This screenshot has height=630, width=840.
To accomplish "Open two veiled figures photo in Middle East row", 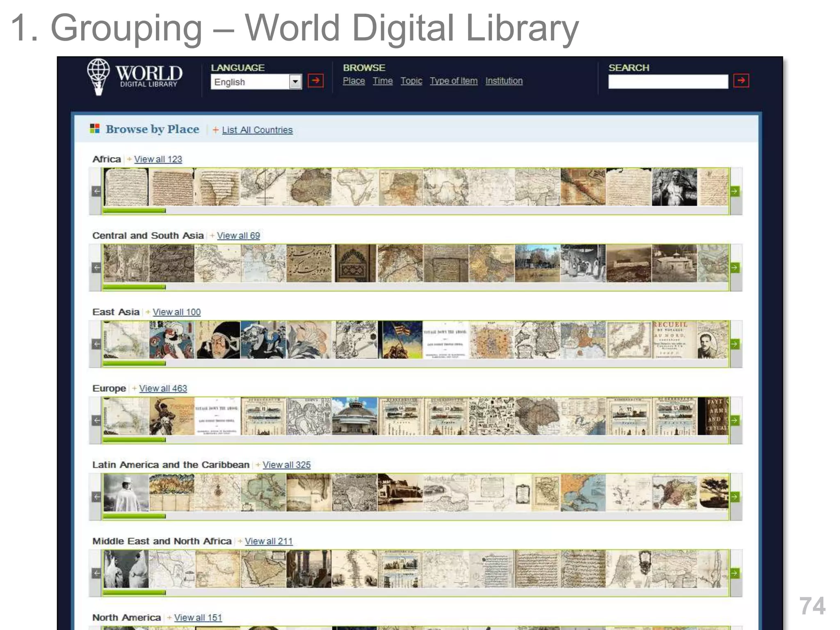I will (x=126, y=569).
